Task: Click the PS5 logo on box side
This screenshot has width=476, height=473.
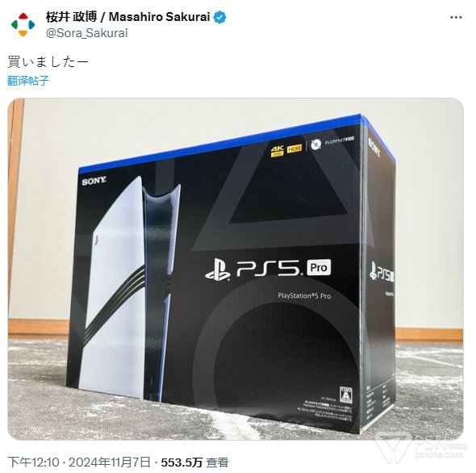Action: click(382, 273)
